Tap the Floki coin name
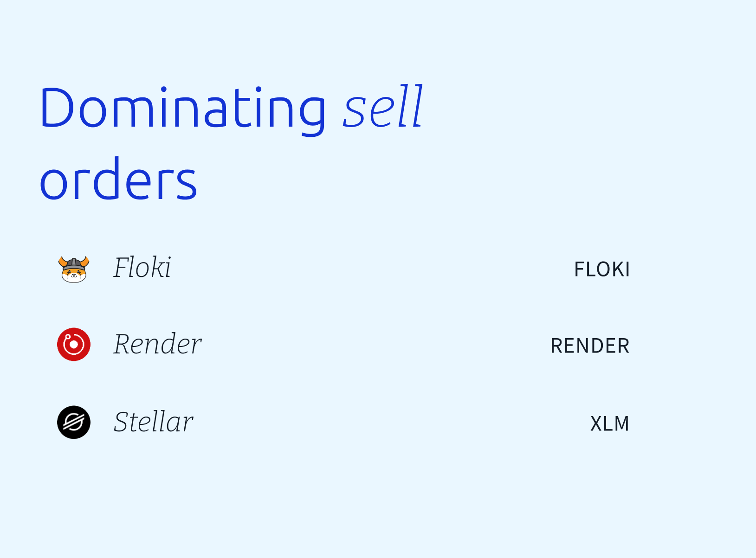 pyautogui.click(x=142, y=268)
